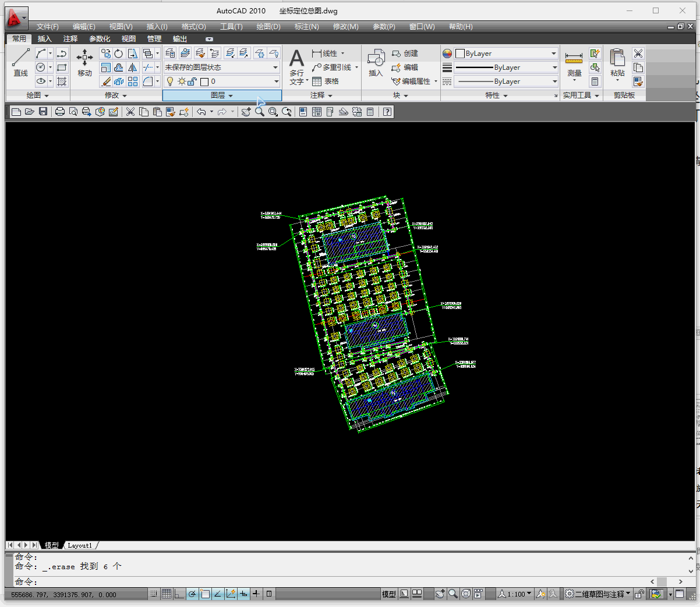
Task: Expand the 图层 (Layers) panel
Action: coord(222,95)
